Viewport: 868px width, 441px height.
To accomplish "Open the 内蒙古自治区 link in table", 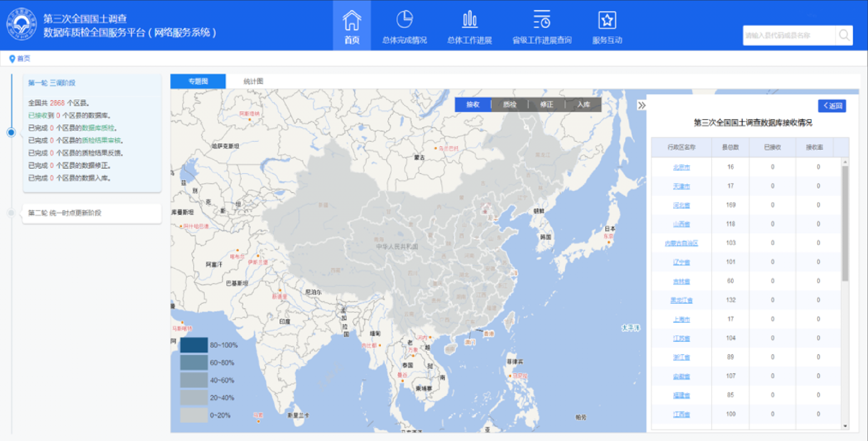I will pyautogui.click(x=681, y=243).
